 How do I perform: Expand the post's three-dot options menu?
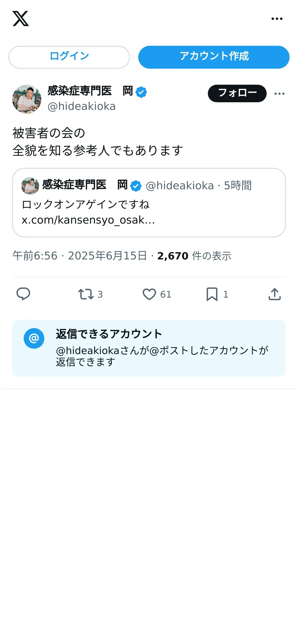[279, 94]
